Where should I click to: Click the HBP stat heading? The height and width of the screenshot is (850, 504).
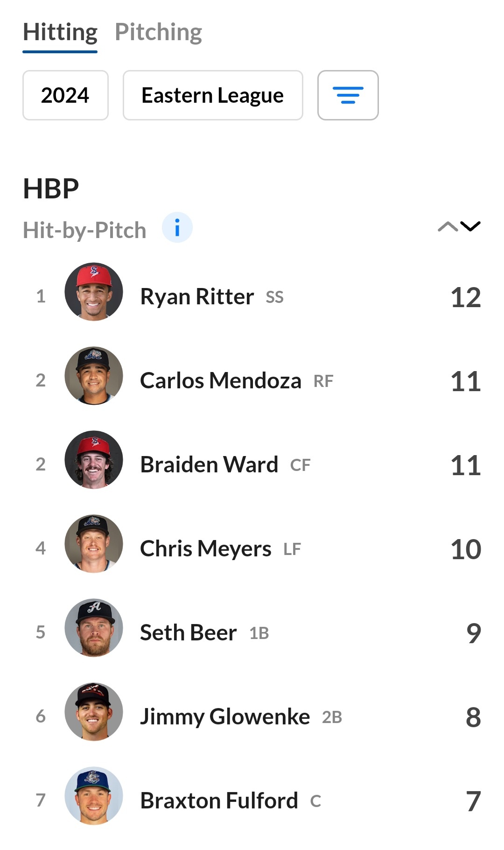[x=51, y=189]
